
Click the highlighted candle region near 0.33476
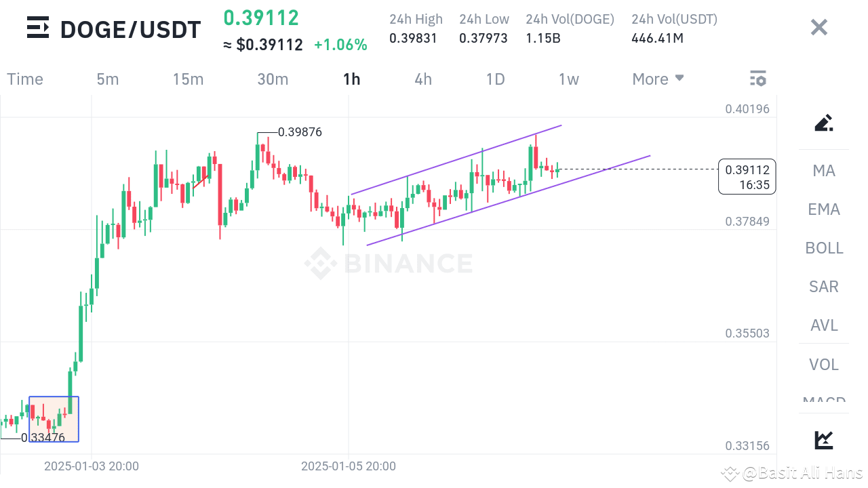[x=53, y=418]
